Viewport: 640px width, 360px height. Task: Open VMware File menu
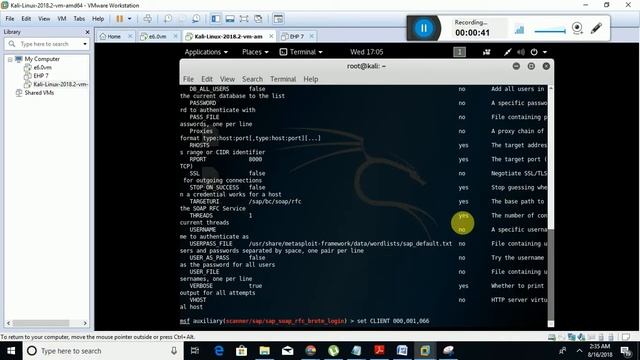[10, 19]
